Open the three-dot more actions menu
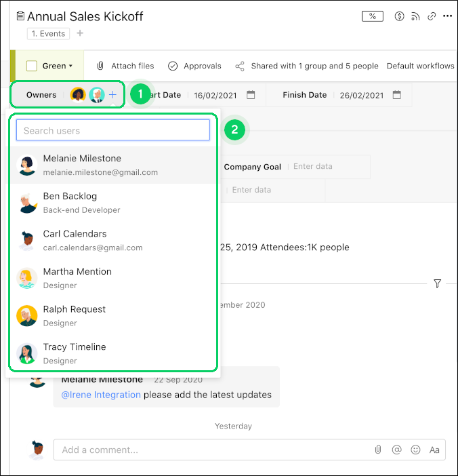 pyautogui.click(x=447, y=16)
